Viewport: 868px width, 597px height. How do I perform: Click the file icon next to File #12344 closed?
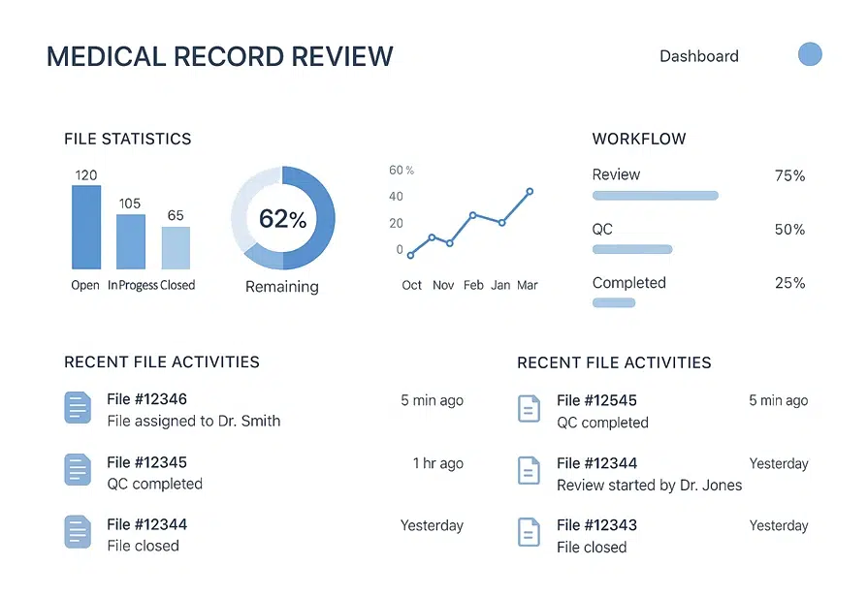pyautogui.click(x=77, y=532)
